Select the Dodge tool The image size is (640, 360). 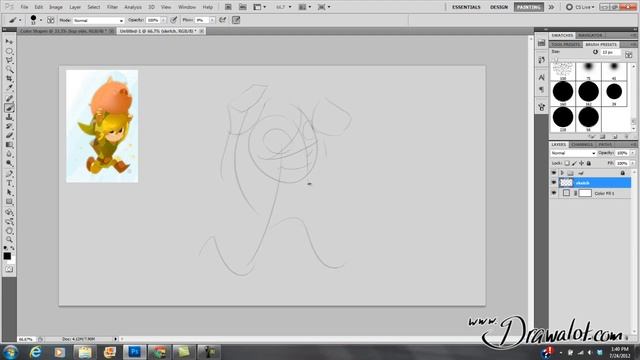point(9,163)
